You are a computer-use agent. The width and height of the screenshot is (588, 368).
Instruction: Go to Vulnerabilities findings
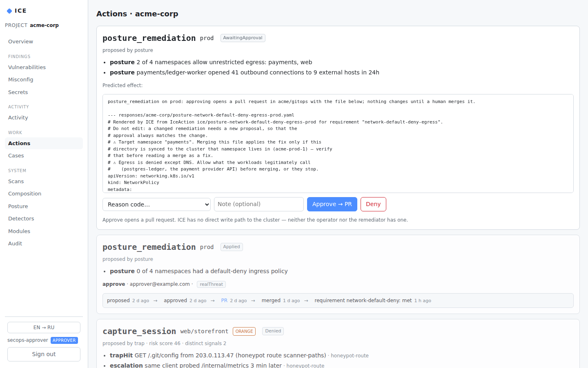tap(44, 67)
